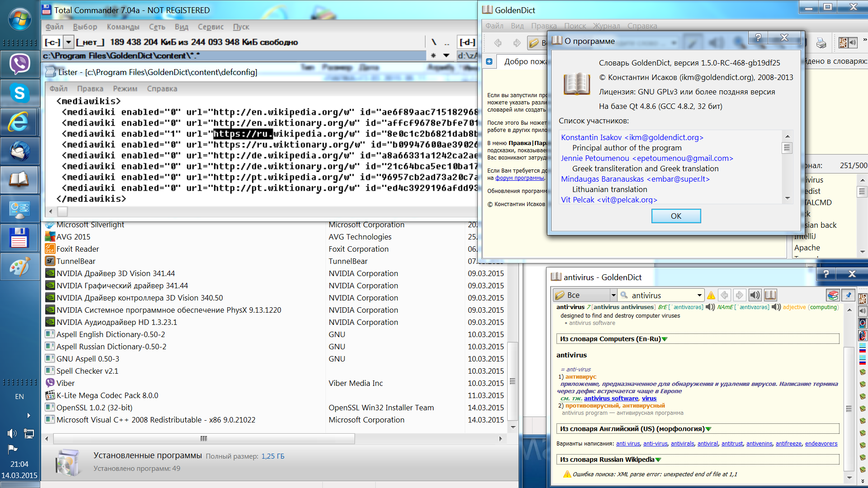Open the antivirus software link
This screenshot has height=488, width=868.
(611, 398)
